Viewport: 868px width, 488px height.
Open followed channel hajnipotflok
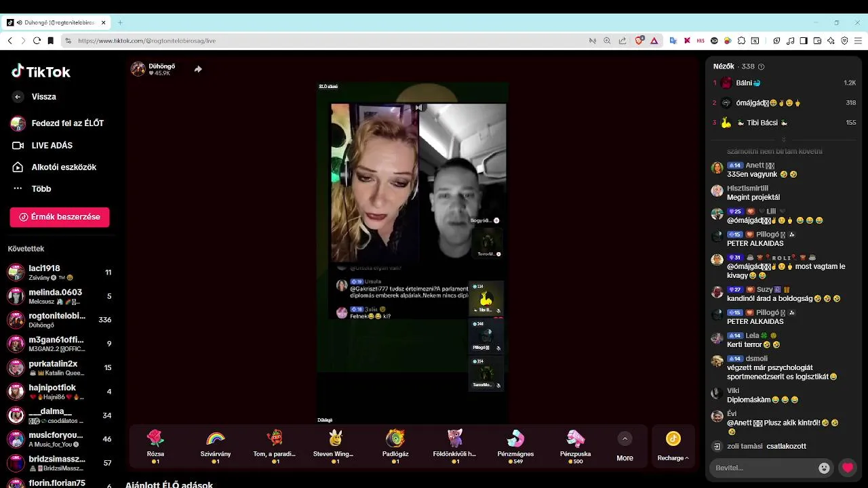pos(60,391)
